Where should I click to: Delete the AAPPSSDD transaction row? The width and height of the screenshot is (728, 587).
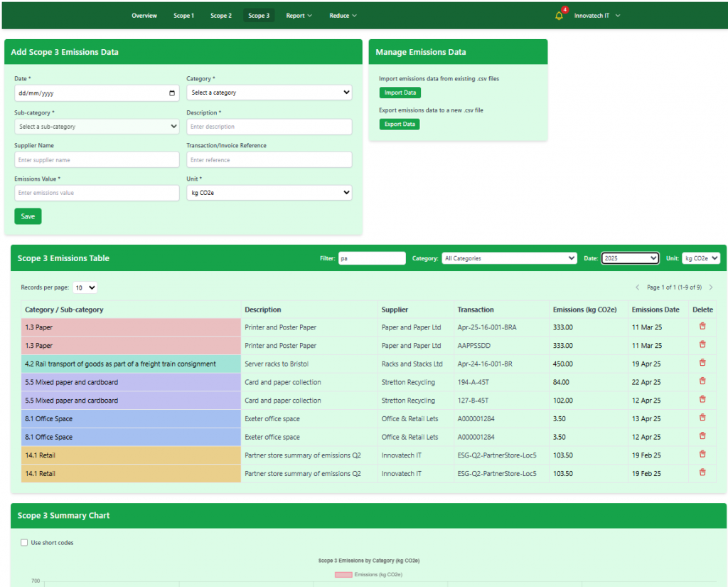[x=702, y=345]
